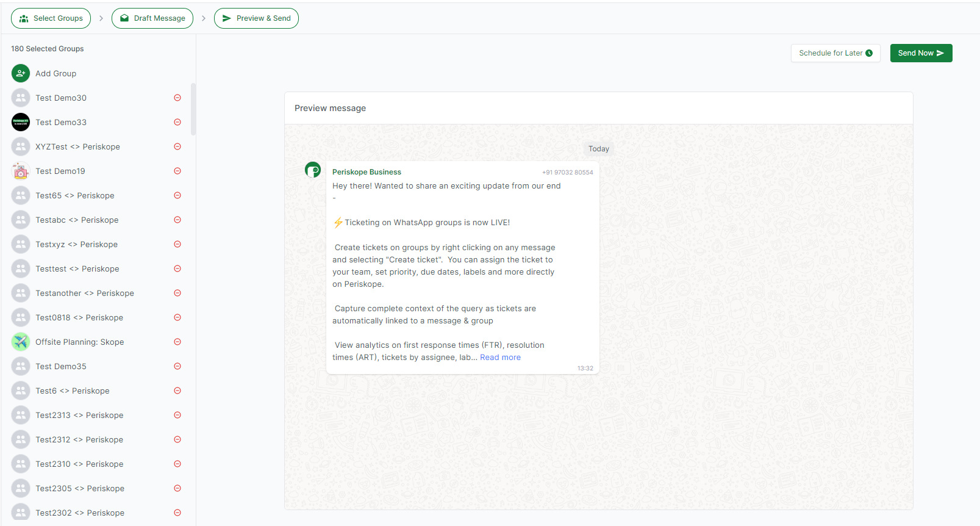980x526 pixels.
Task: Select Testabc <> Periskope group name
Action: pos(77,220)
